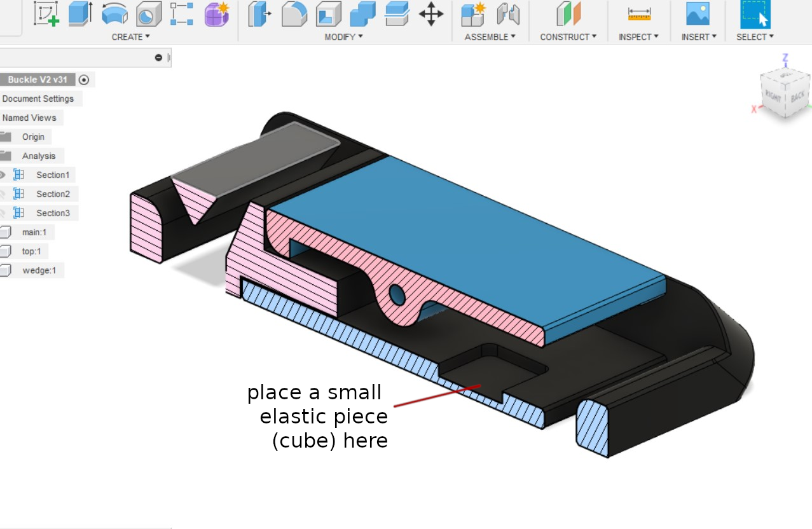The image size is (812, 529).
Task: Click the Measure ruler icon
Action: (x=639, y=14)
